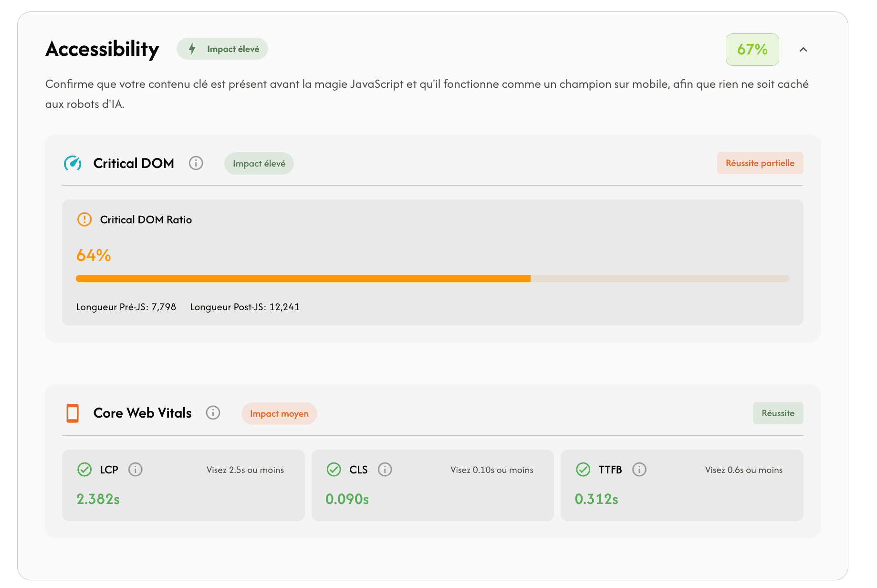Click the Impact moyen tag
This screenshot has height=588, width=877.
(x=279, y=414)
